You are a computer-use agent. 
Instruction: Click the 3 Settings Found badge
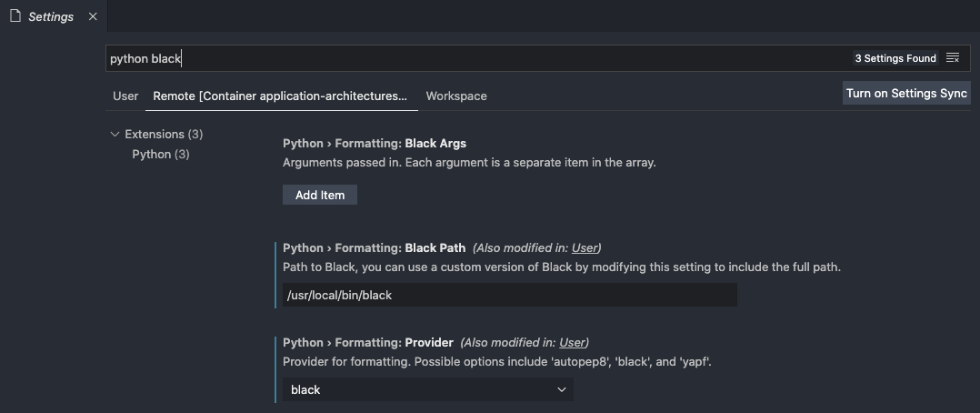[895, 58]
